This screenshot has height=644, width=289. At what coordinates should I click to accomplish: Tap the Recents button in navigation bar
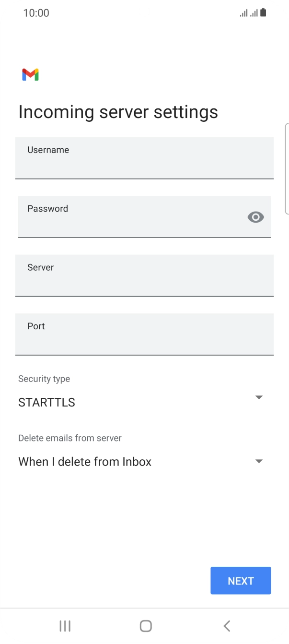click(x=64, y=626)
